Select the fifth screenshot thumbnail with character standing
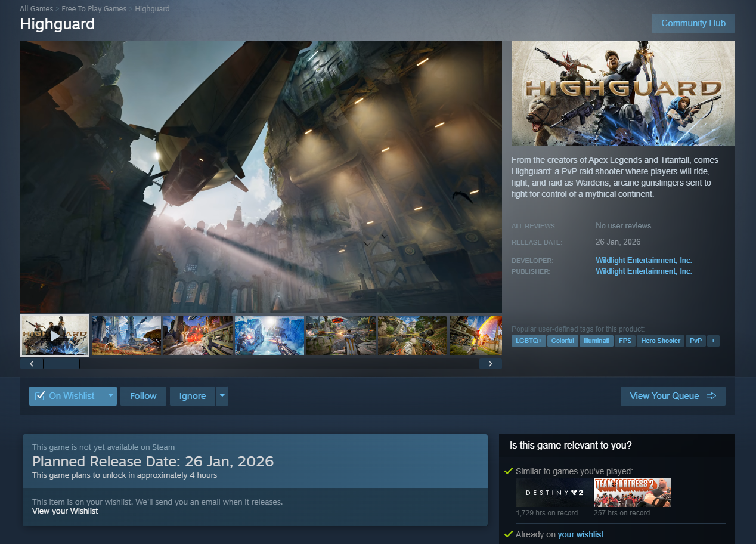 341,336
